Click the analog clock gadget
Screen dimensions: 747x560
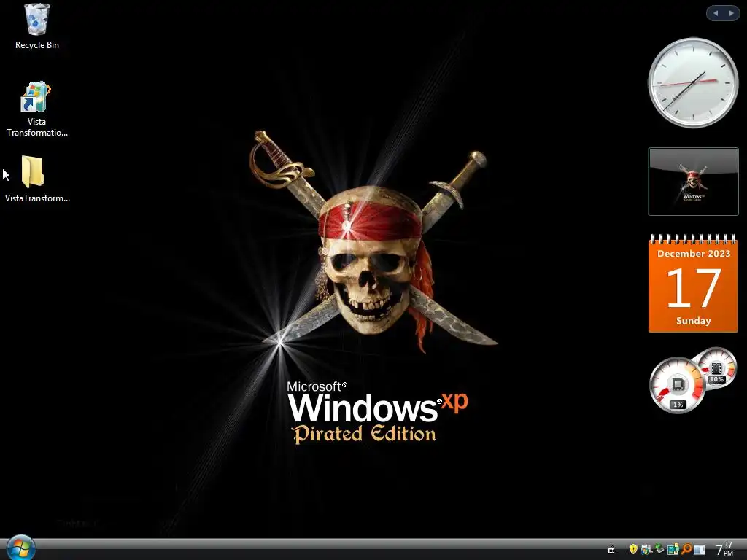[x=693, y=82]
